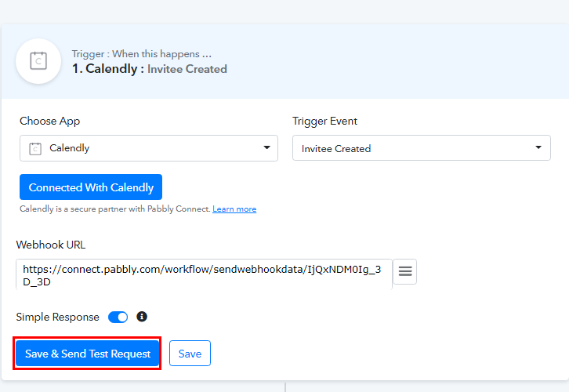Click the Choose App label

pos(49,121)
